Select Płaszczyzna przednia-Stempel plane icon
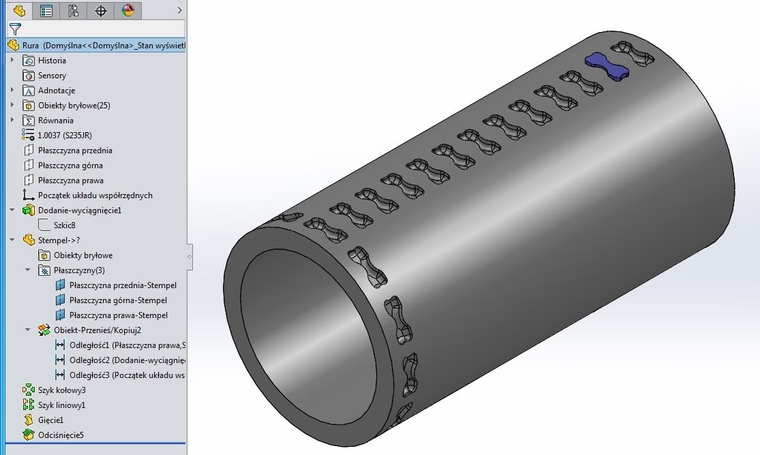This screenshot has height=455, width=760. [60, 285]
